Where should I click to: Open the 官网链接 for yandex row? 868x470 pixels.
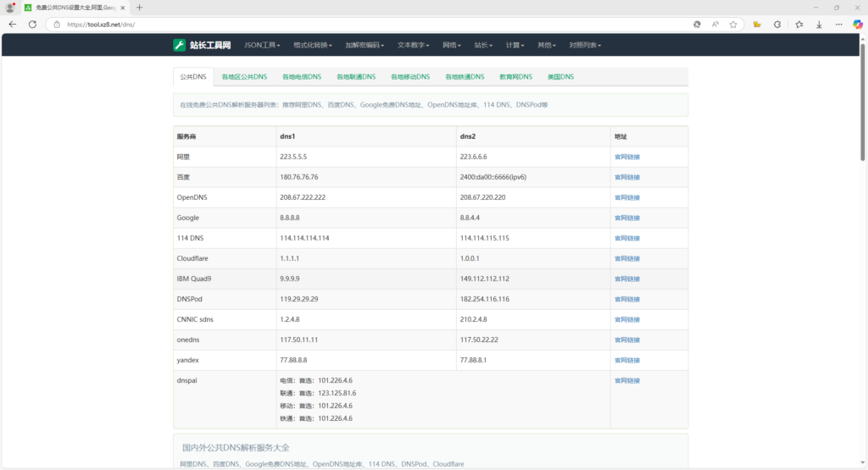click(627, 360)
